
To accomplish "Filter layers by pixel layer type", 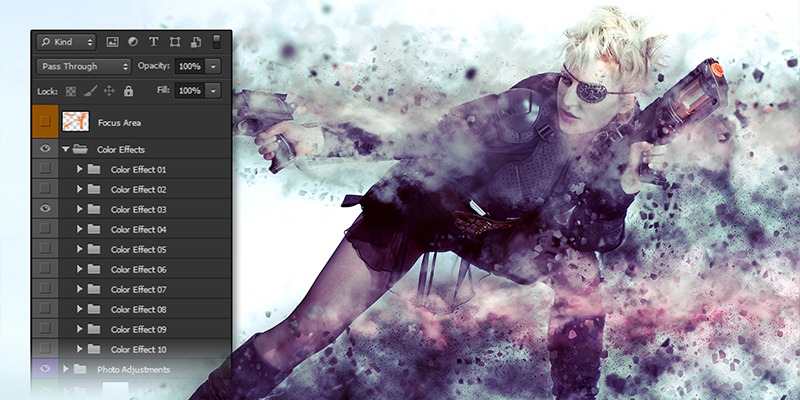I will point(112,42).
